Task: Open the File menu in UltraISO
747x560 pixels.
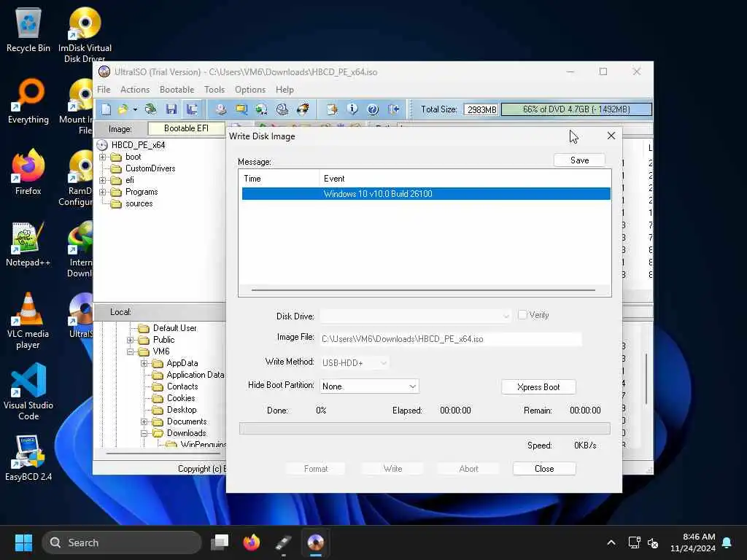Action: [104, 90]
